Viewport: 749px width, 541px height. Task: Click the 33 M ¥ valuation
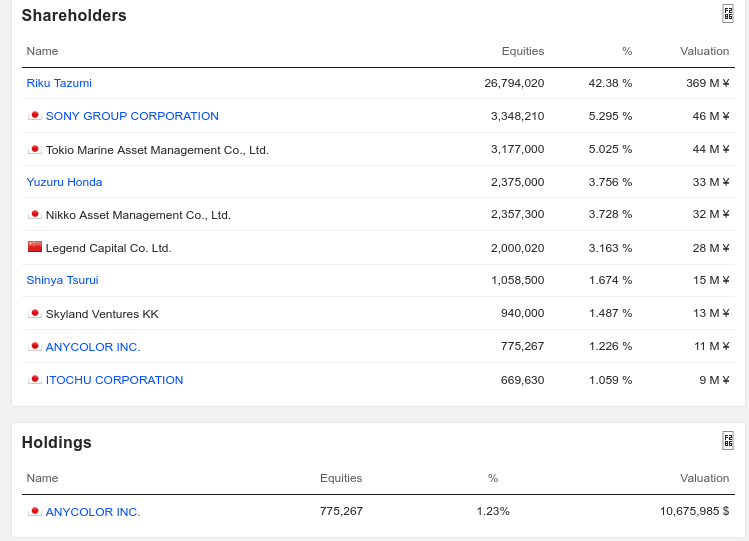(x=711, y=182)
